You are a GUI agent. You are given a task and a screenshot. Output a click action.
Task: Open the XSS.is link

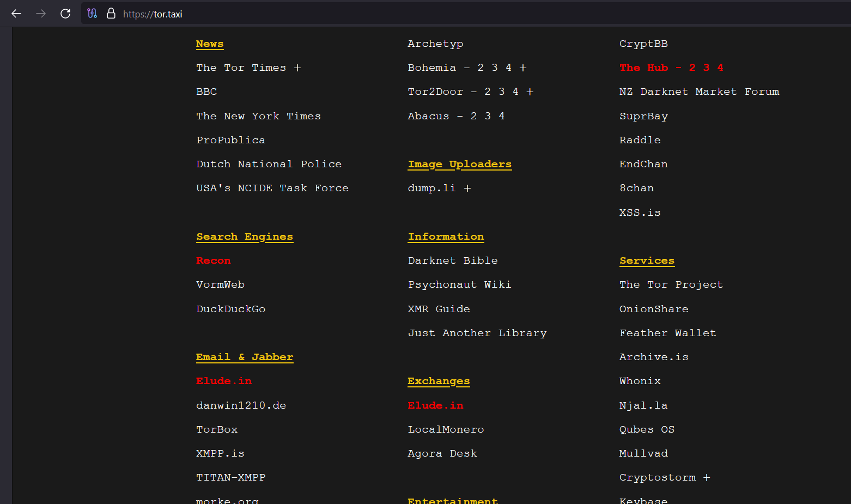[640, 212]
